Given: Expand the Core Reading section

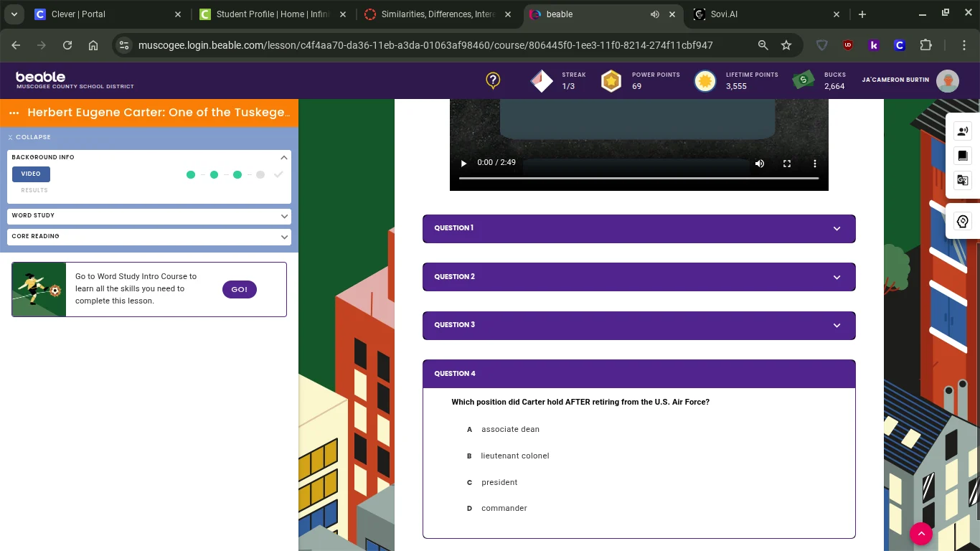Looking at the screenshot, I should click(x=149, y=236).
